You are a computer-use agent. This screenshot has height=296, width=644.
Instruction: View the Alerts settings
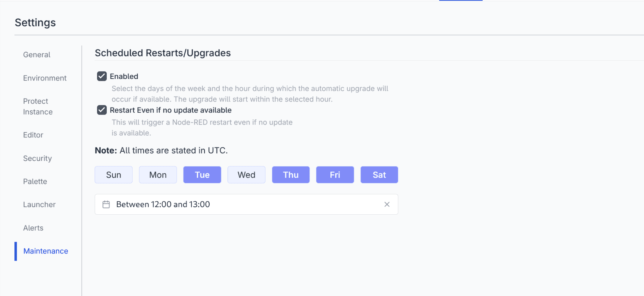point(33,228)
